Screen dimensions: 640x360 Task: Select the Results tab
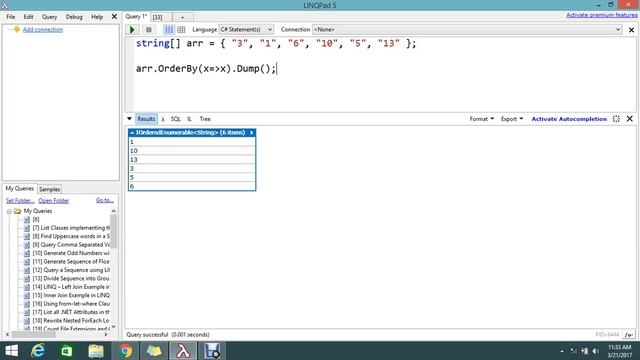146,119
